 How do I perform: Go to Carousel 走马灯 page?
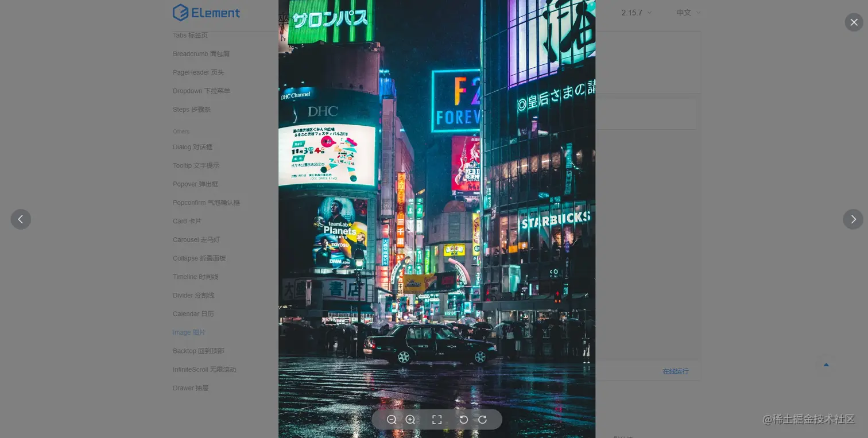[196, 240]
